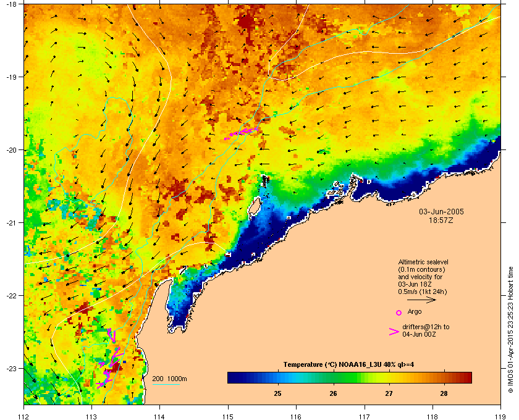
Task: Click the 'drifters@12h to' legend label
Action: [x=426, y=327]
